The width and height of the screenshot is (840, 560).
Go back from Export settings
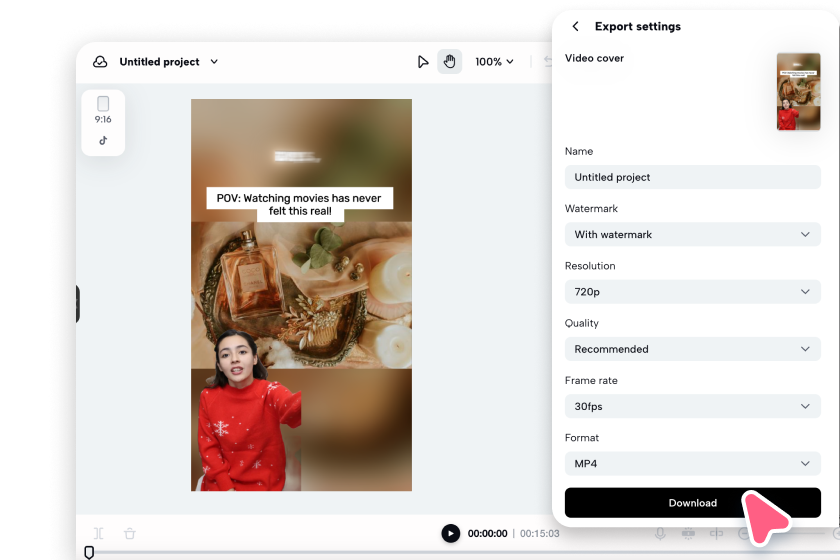click(575, 26)
